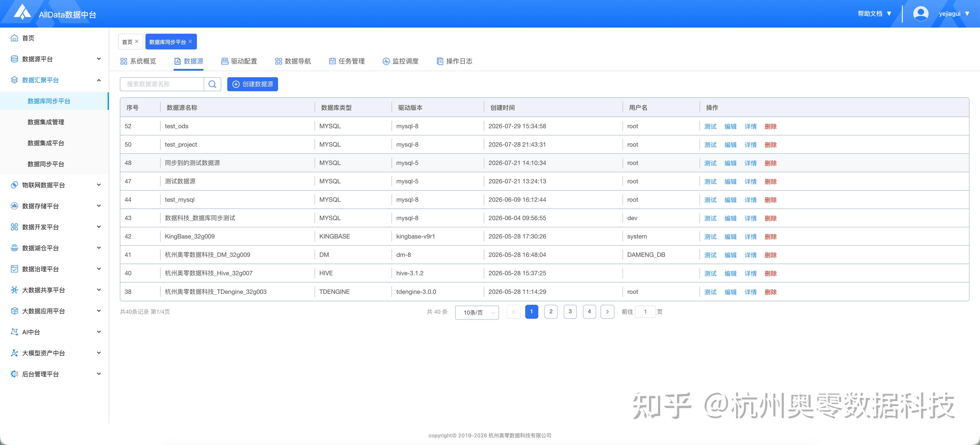Open the yejiagui user dropdown

[954, 14]
